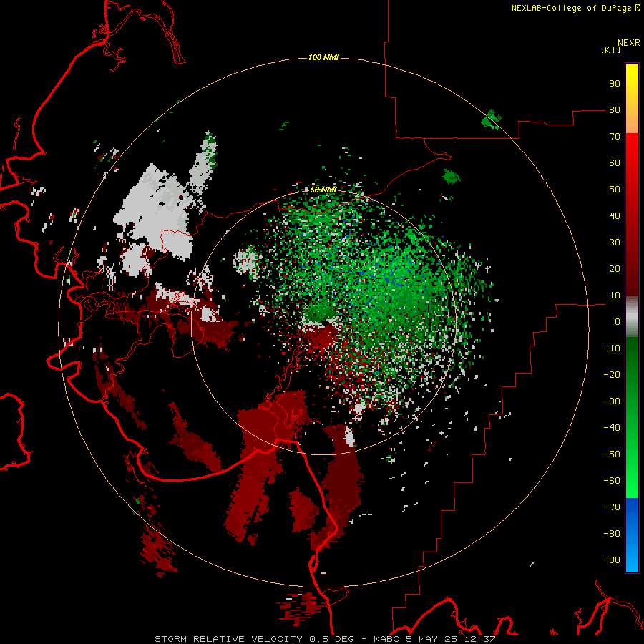This screenshot has width=644, height=644.
Task: Click the -50 value on the velocity scale
Action: tap(612, 454)
